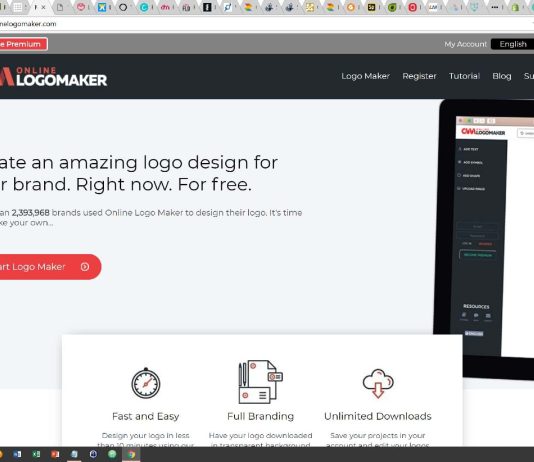
Task: Click the arrow icon in Start Logo Maker button
Action: (x=85, y=267)
